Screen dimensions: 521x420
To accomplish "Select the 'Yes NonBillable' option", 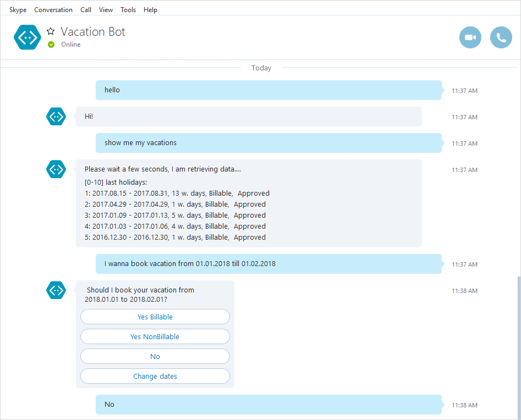I will point(155,336).
